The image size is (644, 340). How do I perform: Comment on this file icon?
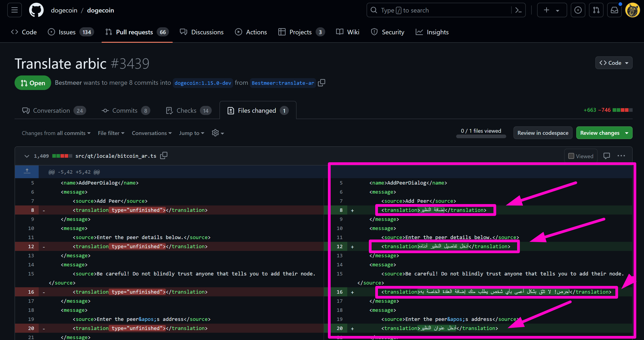click(606, 156)
